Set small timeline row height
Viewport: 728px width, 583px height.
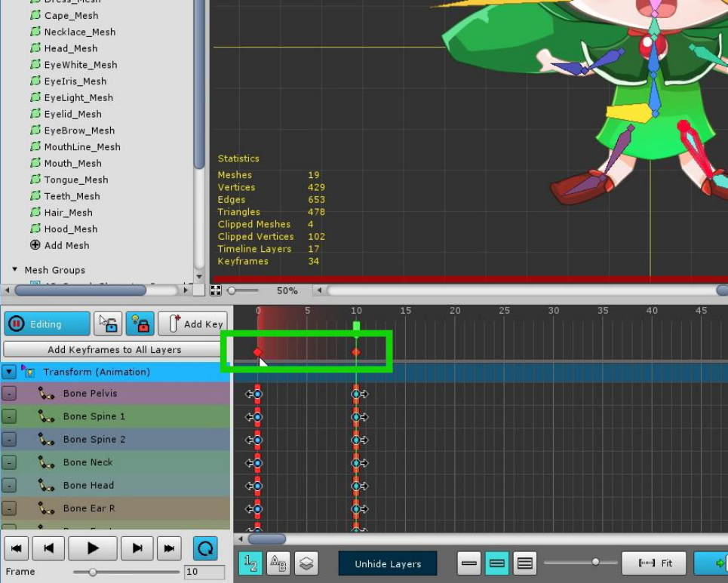[469, 563]
